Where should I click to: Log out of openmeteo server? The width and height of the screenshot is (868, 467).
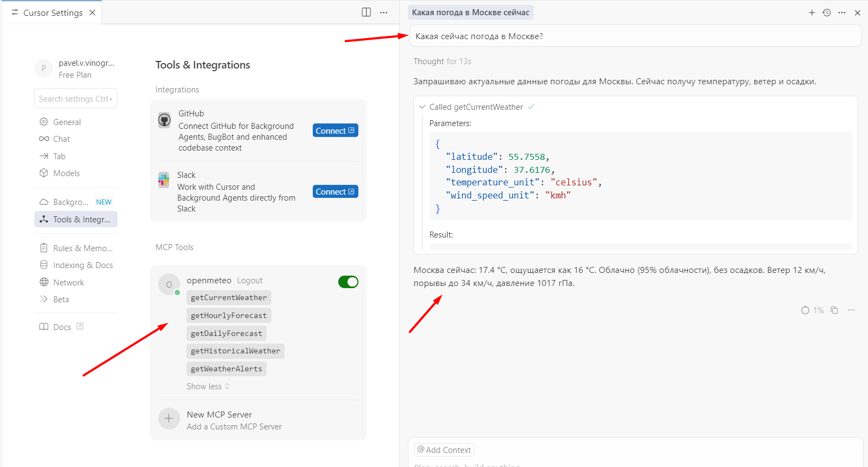(250, 281)
